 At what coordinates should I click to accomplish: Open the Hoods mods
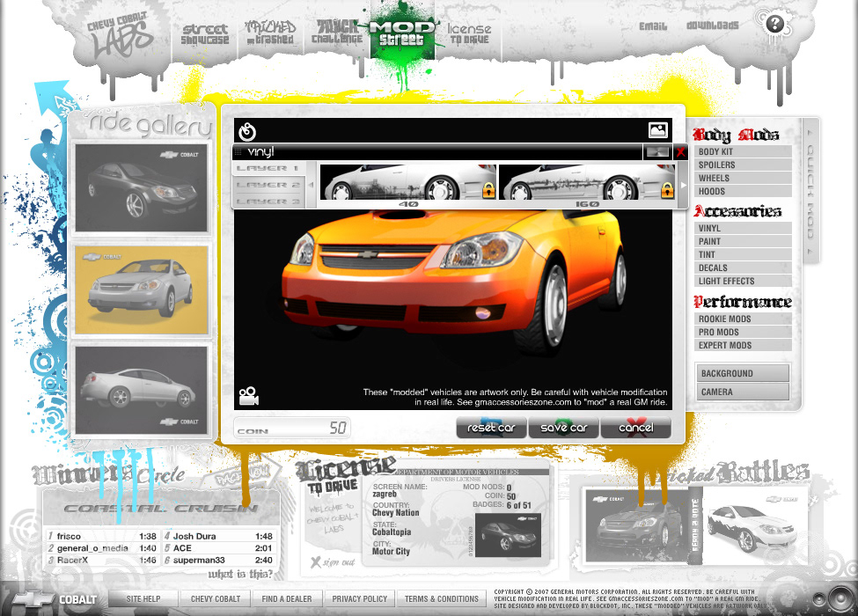click(743, 191)
